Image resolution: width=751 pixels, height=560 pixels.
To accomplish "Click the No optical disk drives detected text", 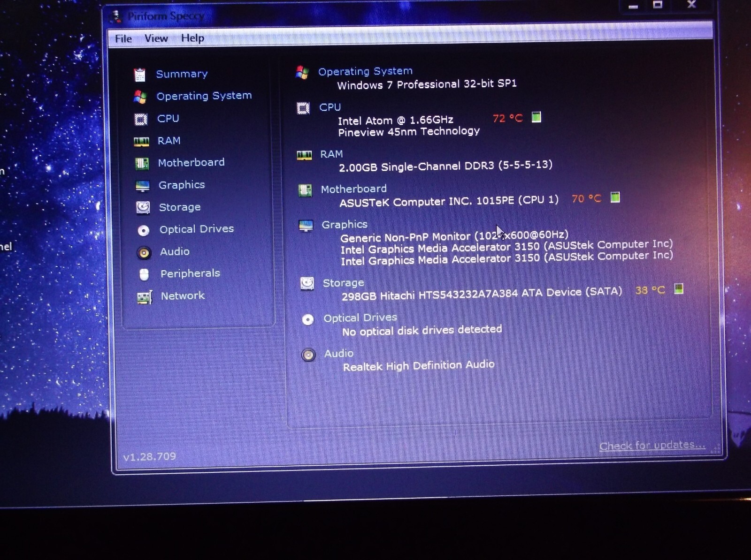I will pyautogui.click(x=422, y=331).
